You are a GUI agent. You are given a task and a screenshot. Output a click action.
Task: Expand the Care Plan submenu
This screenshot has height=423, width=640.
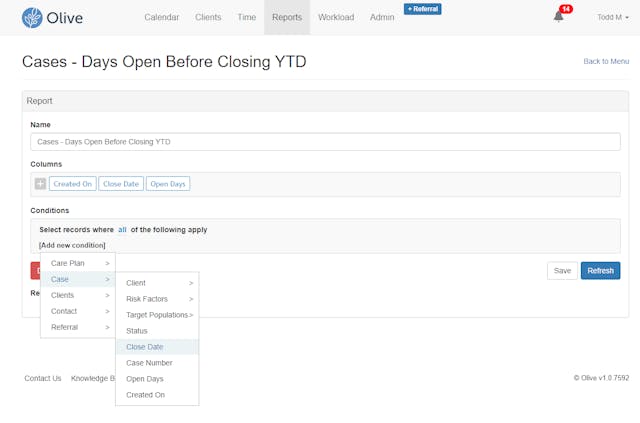pyautogui.click(x=78, y=263)
